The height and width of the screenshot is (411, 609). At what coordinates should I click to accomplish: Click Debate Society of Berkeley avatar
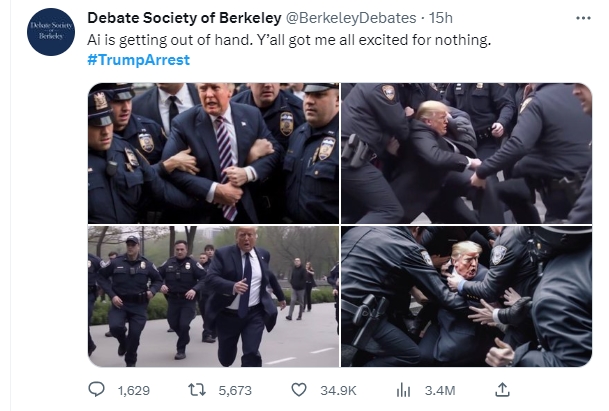(x=51, y=31)
